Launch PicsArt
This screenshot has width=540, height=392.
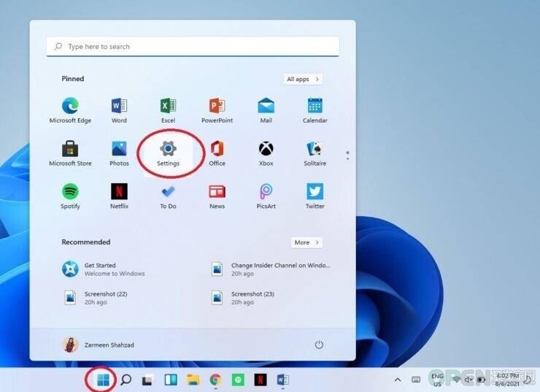point(266,196)
